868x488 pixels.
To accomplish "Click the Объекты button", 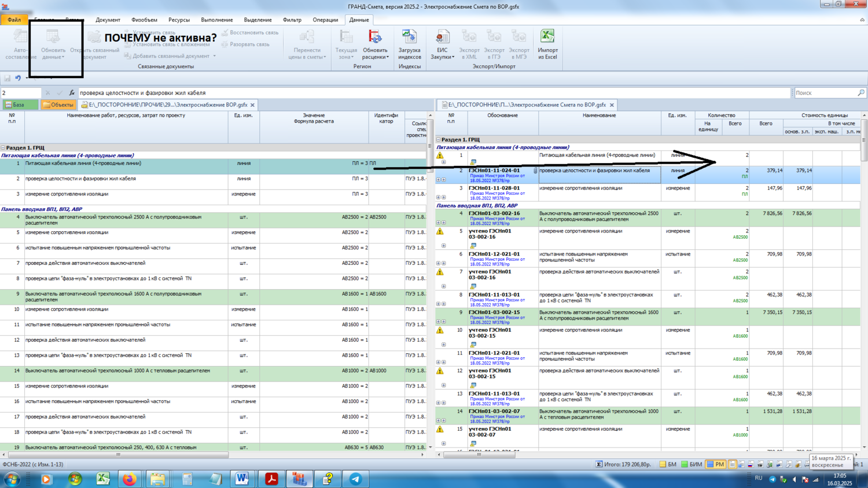I will click(x=58, y=105).
